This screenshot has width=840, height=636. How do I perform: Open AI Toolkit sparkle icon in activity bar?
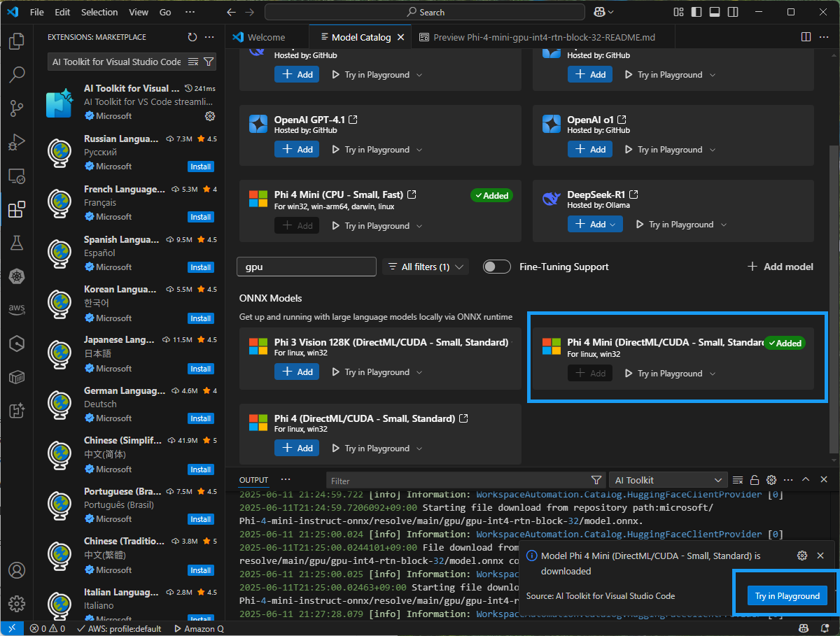[x=17, y=411]
